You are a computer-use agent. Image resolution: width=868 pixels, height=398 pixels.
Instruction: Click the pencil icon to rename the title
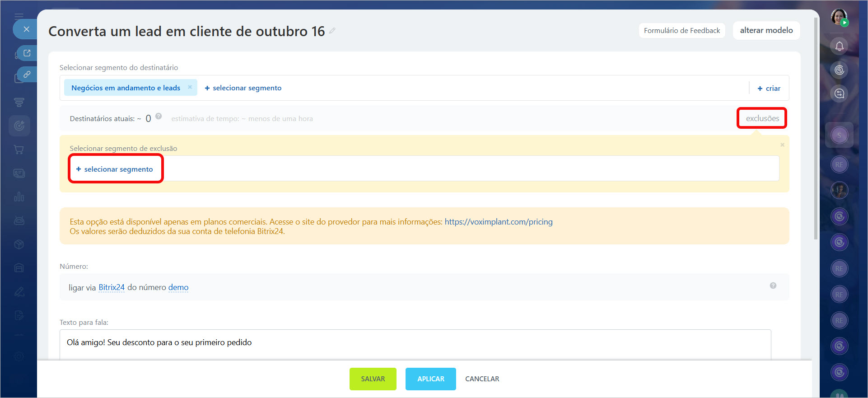[332, 31]
